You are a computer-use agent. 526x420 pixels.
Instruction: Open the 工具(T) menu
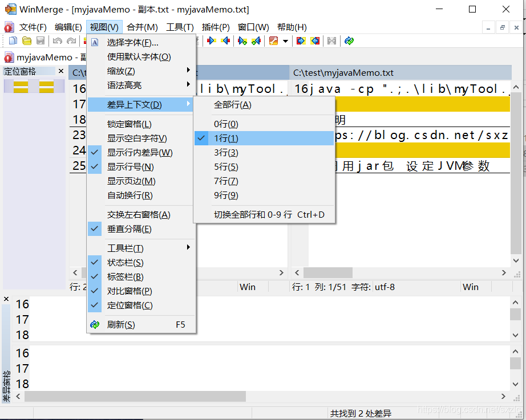[x=180, y=27]
